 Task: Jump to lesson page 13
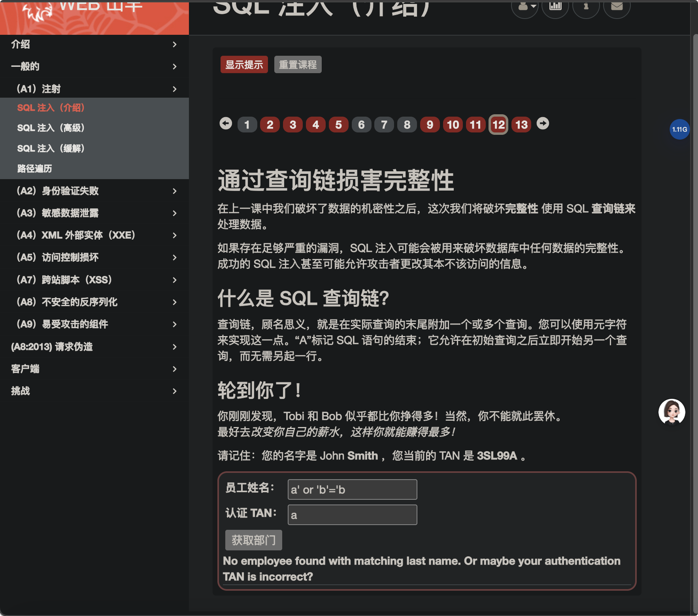click(x=521, y=125)
